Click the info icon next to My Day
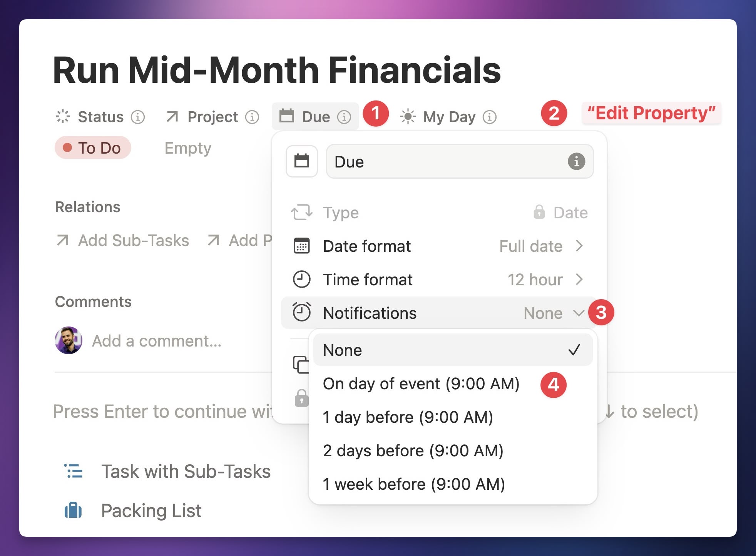 [x=490, y=117]
